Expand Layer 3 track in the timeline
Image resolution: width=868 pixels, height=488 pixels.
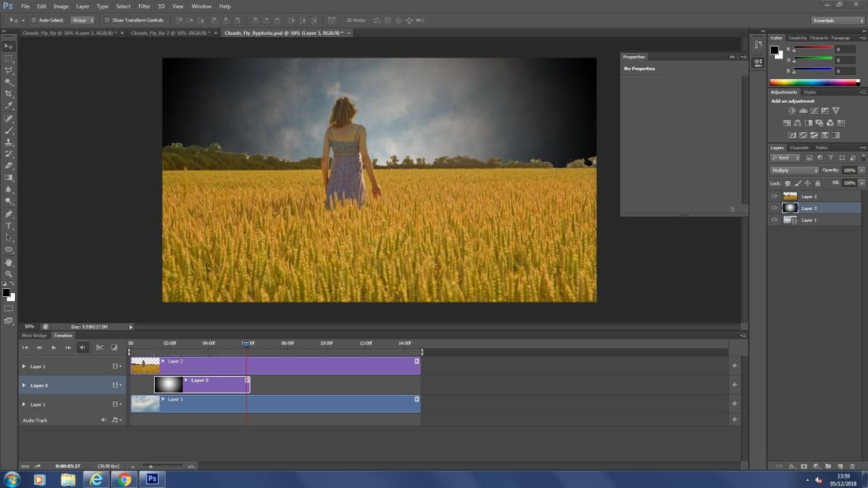point(24,385)
